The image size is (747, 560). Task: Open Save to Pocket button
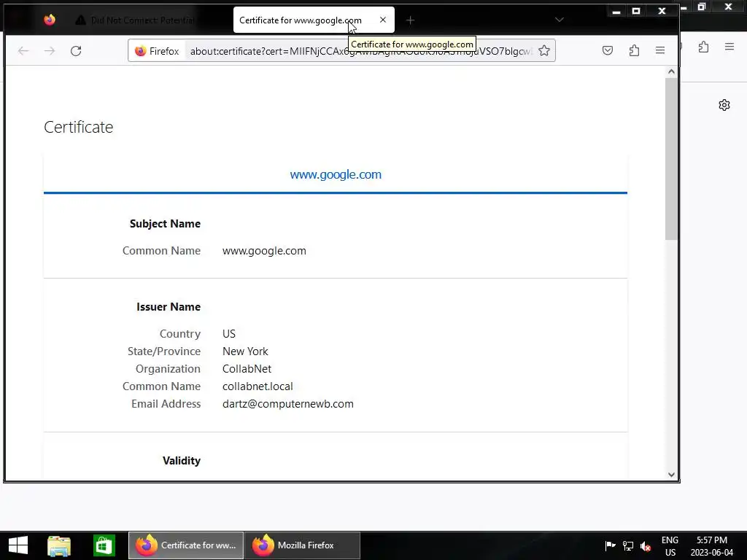click(x=608, y=50)
